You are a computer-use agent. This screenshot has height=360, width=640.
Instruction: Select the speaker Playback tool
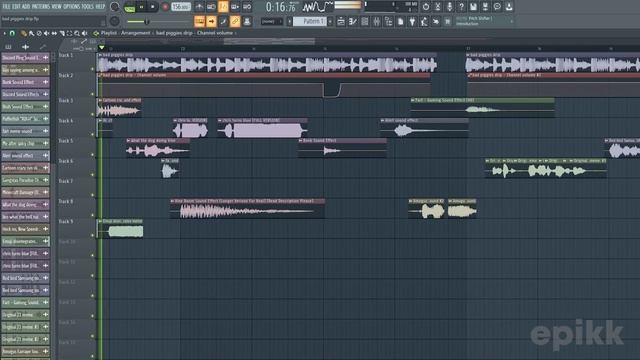pos(85,33)
